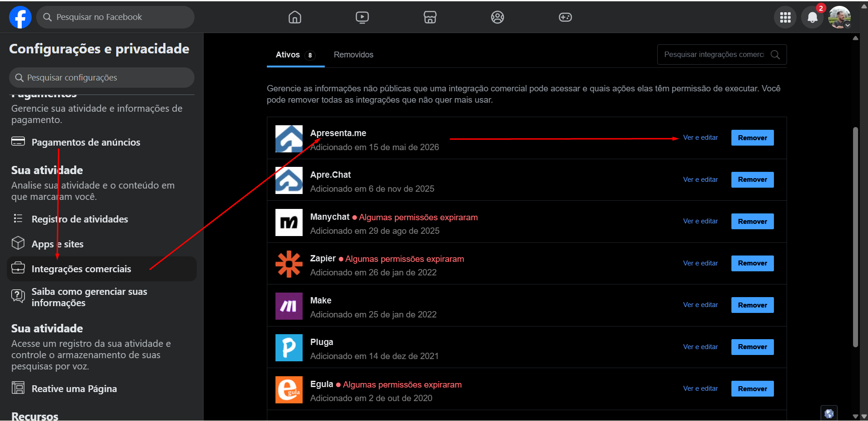The image size is (868, 421).
Task: Click the Registro de atividades list icon
Action: 18,218
